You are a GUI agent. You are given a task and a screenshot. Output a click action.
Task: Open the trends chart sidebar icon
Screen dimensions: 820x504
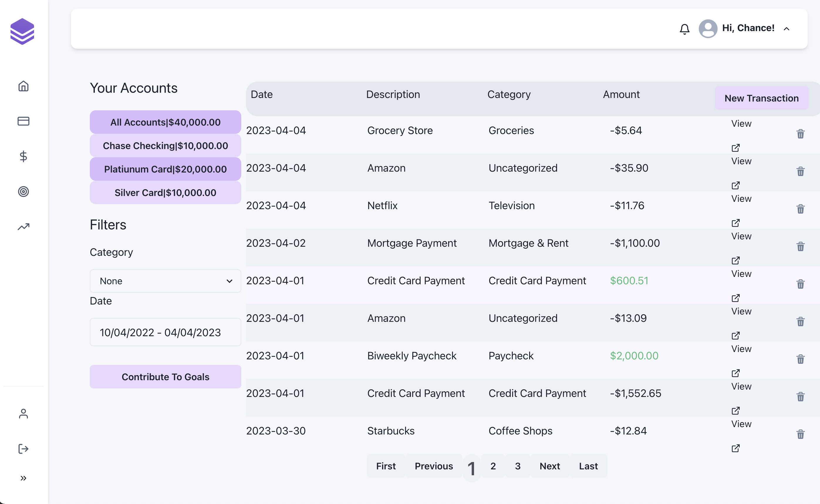pos(23,227)
